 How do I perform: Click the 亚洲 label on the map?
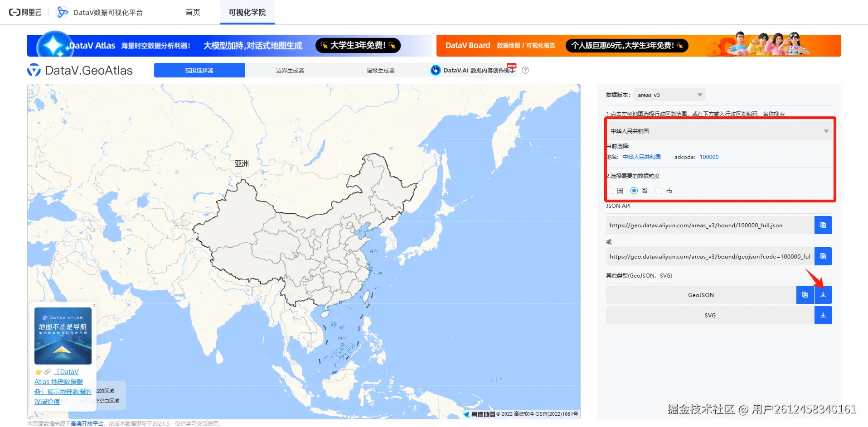click(x=242, y=163)
